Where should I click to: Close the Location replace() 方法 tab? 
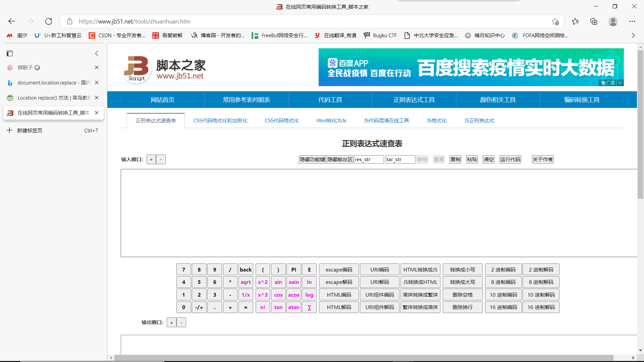[97, 98]
